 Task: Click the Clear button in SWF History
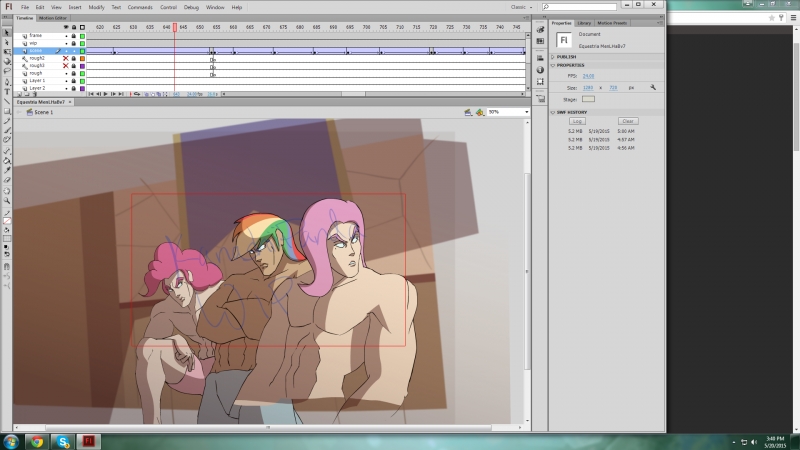(628, 121)
